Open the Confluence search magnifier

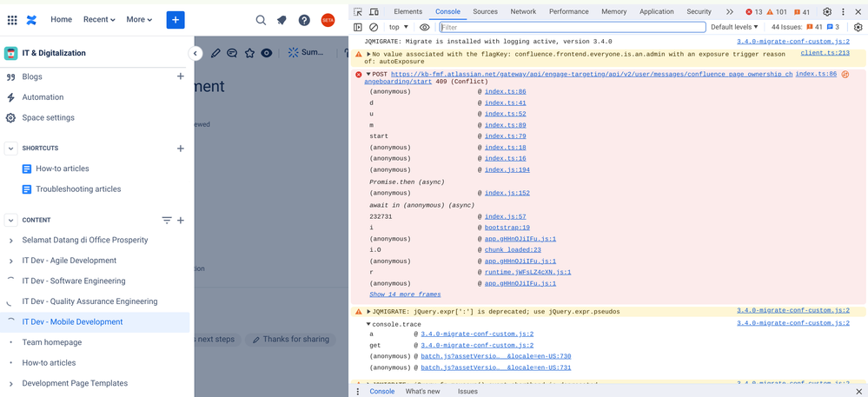(x=261, y=20)
